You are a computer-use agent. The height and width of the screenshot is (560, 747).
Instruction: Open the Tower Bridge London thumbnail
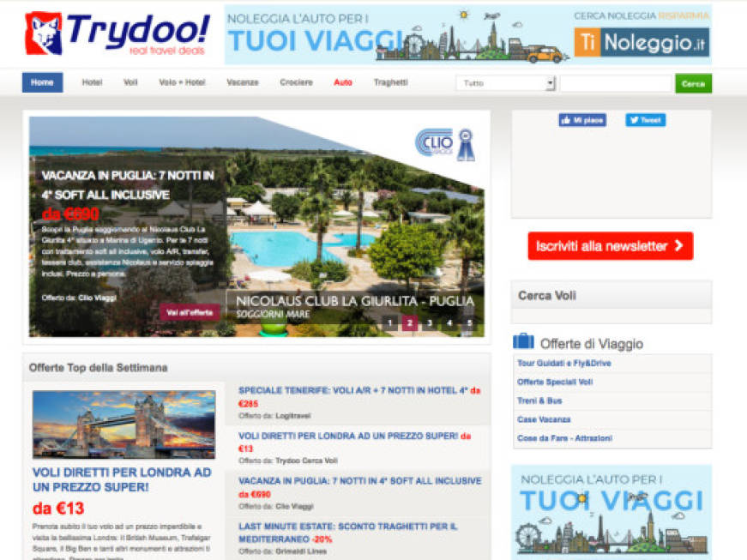[123, 425]
